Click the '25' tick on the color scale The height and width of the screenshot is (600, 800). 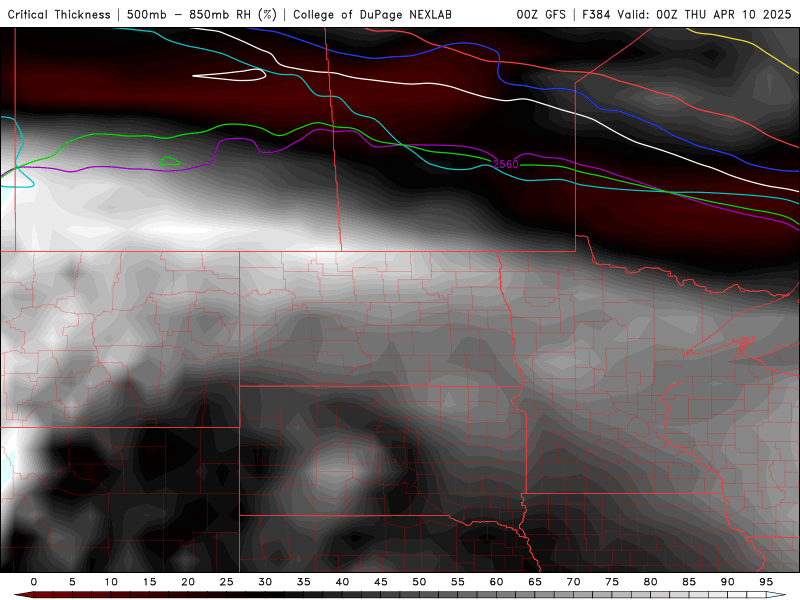pos(227,582)
